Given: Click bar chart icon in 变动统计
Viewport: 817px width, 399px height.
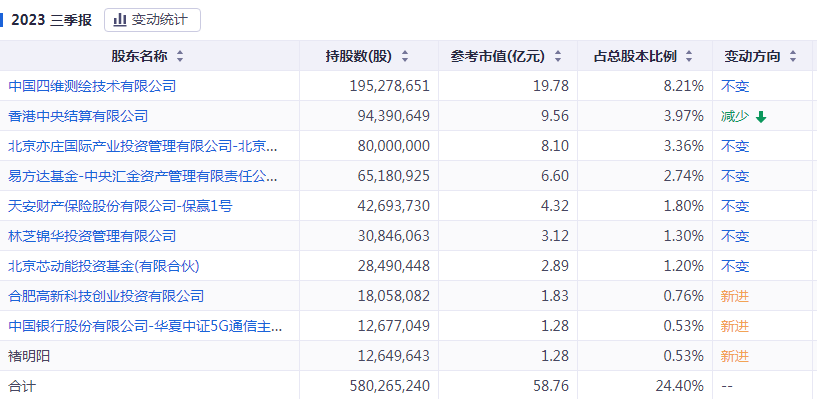Looking at the screenshot, I should point(120,20).
